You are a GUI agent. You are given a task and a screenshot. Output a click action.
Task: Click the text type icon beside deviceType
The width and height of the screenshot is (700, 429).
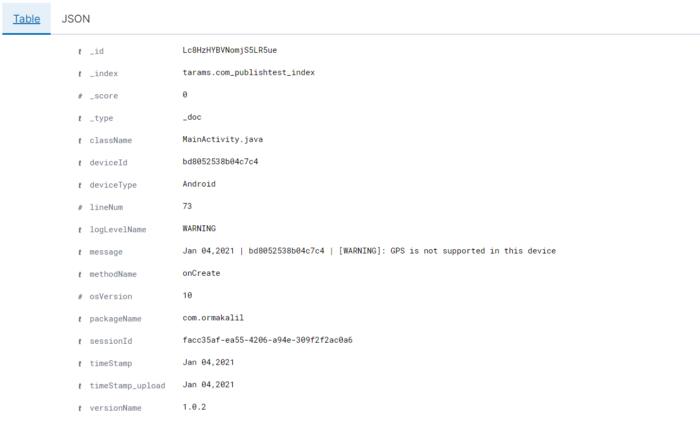click(79, 185)
